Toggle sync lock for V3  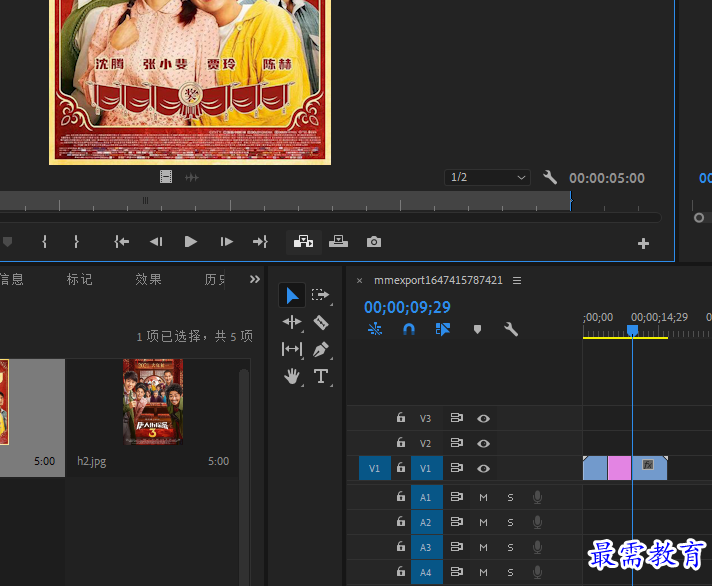click(x=456, y=418)
